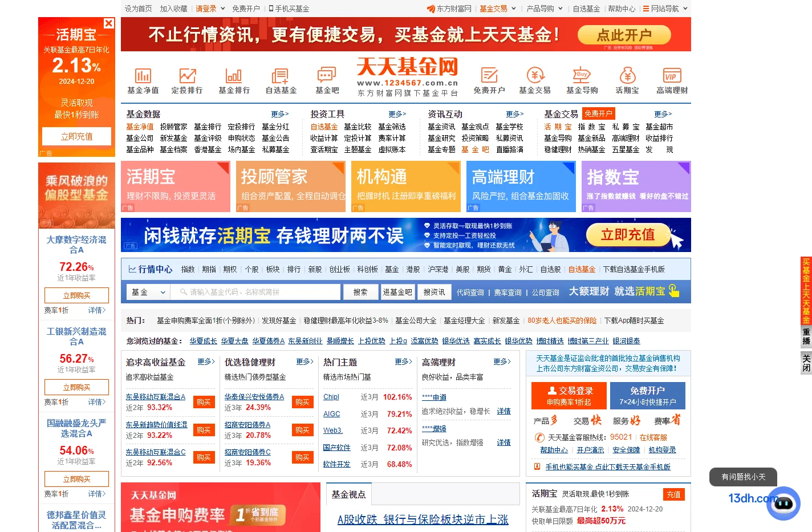
Task: Click the 搜索 button
Action: tap(360, 292)
